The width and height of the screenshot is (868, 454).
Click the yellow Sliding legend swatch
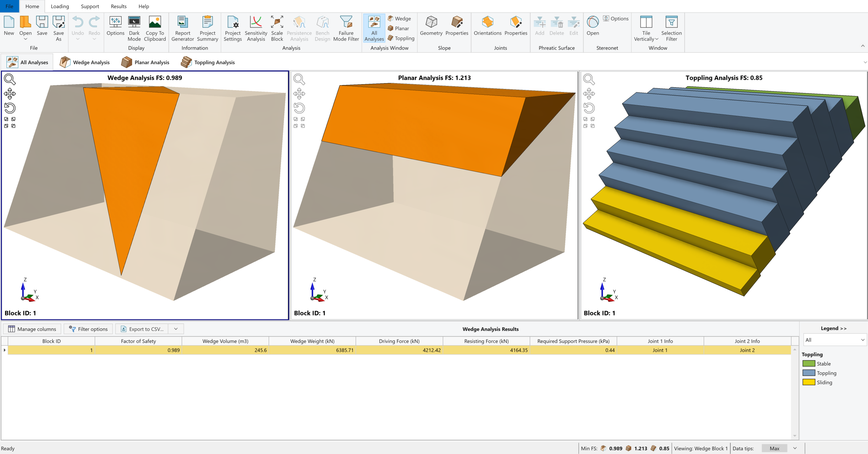809,382
